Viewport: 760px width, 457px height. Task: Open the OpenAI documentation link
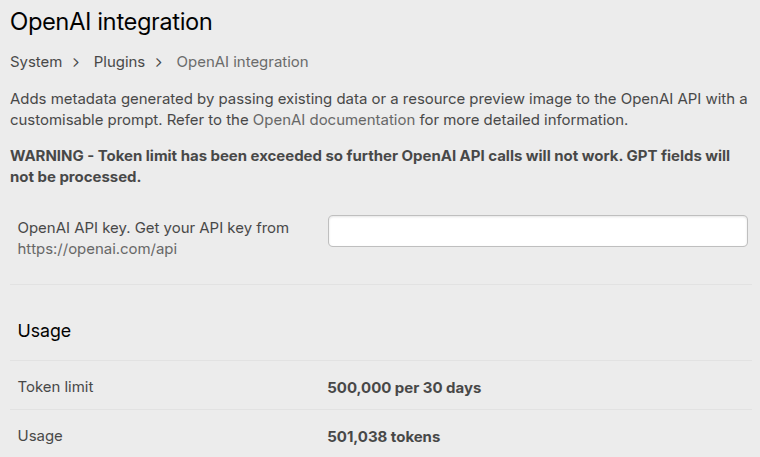coord(333,120)
